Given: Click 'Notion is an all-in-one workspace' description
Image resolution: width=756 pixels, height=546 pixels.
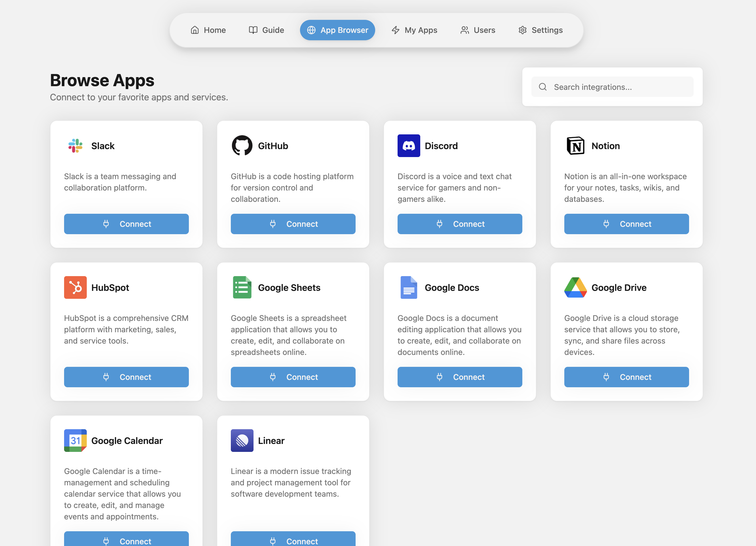Looking at the screenshot, I should (625, 188).
